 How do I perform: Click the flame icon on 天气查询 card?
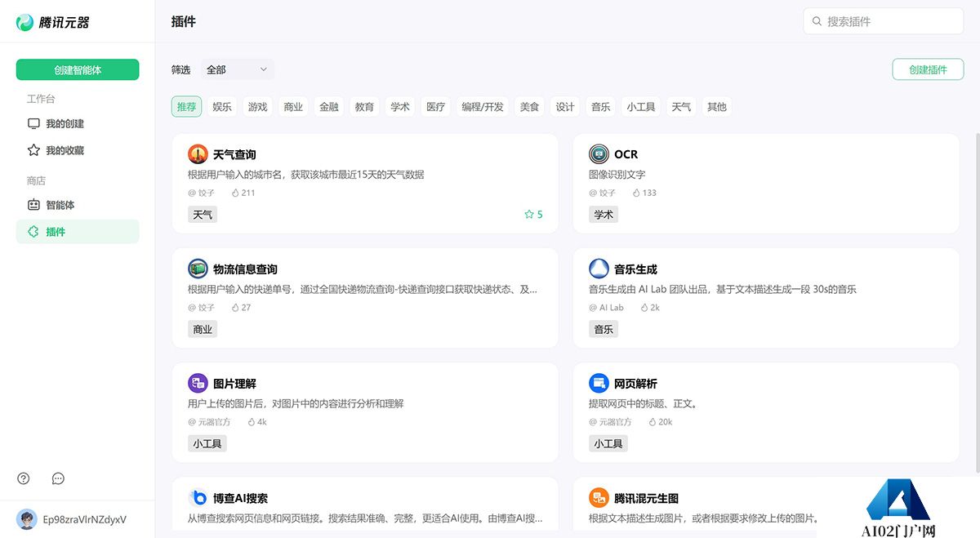(x=235, y=193)
